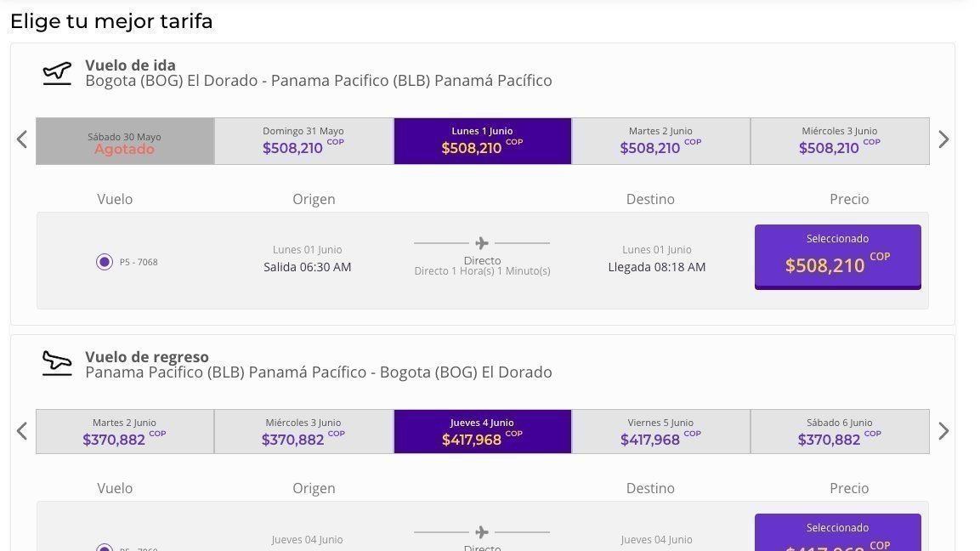Image resolution: width=980 pixels, height=551 pixels.
Task: Show earlier return dates with left arrow
Action: pos(22,431)
